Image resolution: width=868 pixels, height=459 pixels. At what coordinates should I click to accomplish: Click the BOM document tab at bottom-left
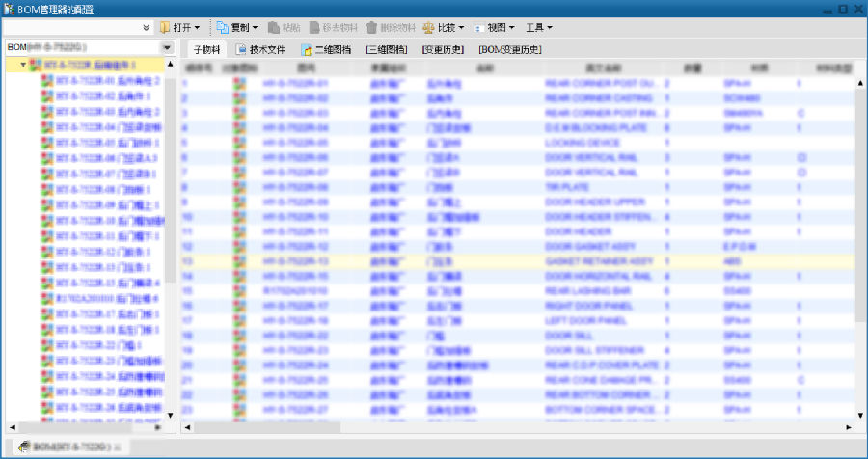click(70, 446)
